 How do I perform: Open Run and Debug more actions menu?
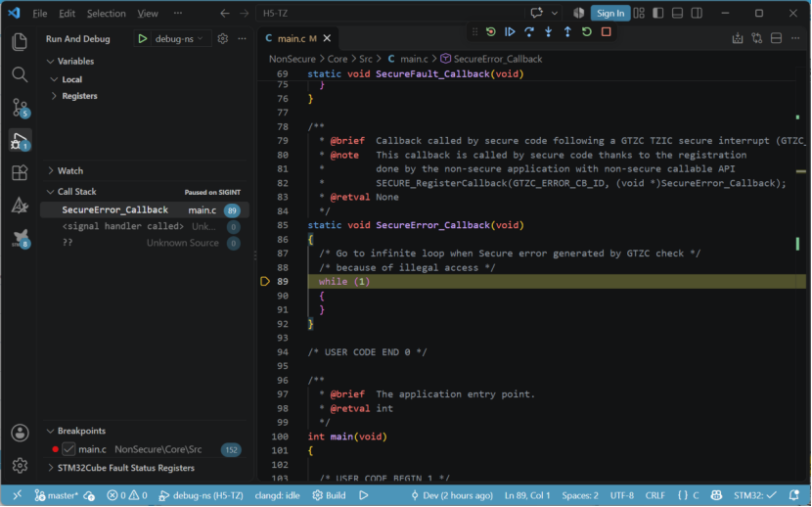pos(242,38)
